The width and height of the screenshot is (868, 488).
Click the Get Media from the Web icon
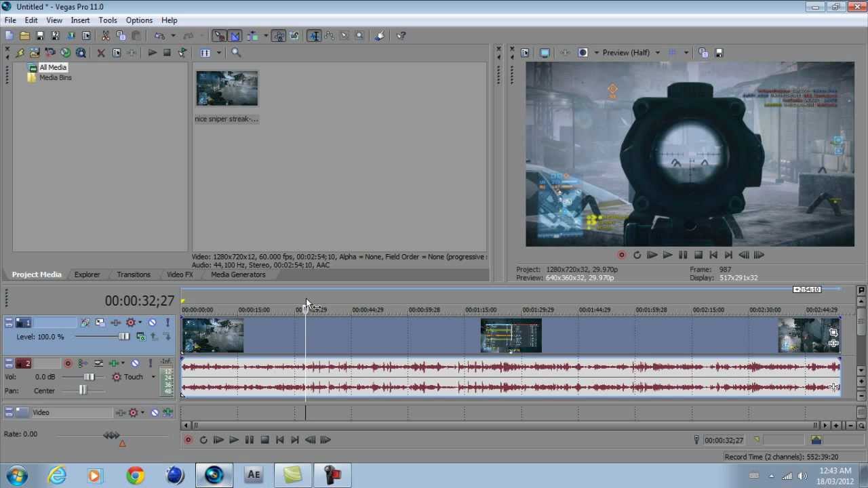[x=66, y=52]
